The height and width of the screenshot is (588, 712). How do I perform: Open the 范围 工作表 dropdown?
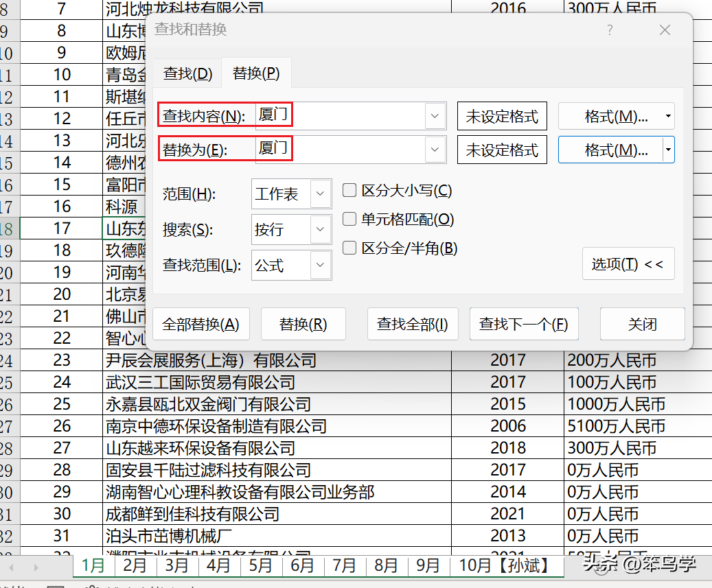tap(292, 193)
